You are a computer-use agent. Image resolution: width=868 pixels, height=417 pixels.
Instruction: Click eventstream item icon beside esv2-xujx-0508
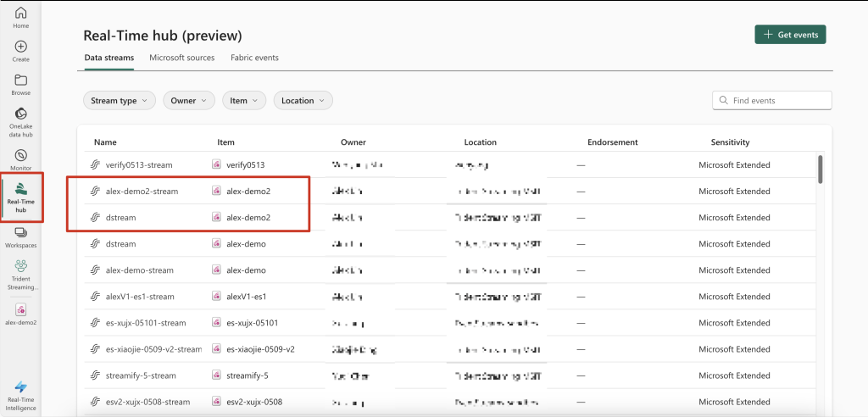(x=216, y=402)
